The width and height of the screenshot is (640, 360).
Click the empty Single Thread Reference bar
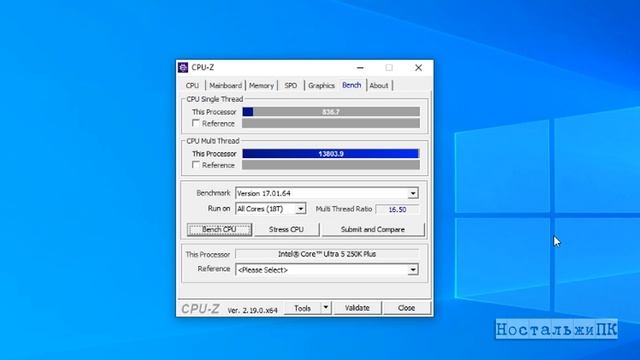point(331,123)
